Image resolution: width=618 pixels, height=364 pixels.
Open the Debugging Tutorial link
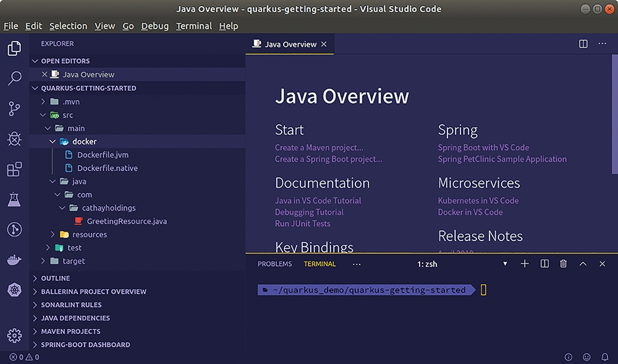tap(310, 212)
